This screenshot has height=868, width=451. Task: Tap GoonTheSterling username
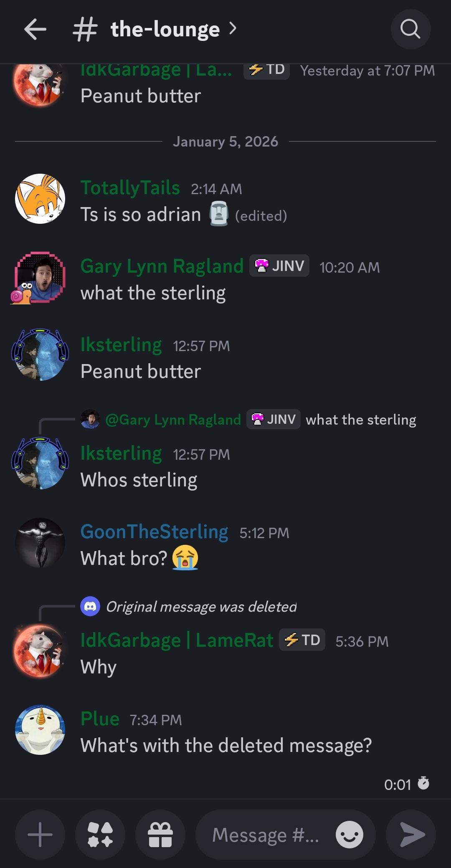click(154, 532)
